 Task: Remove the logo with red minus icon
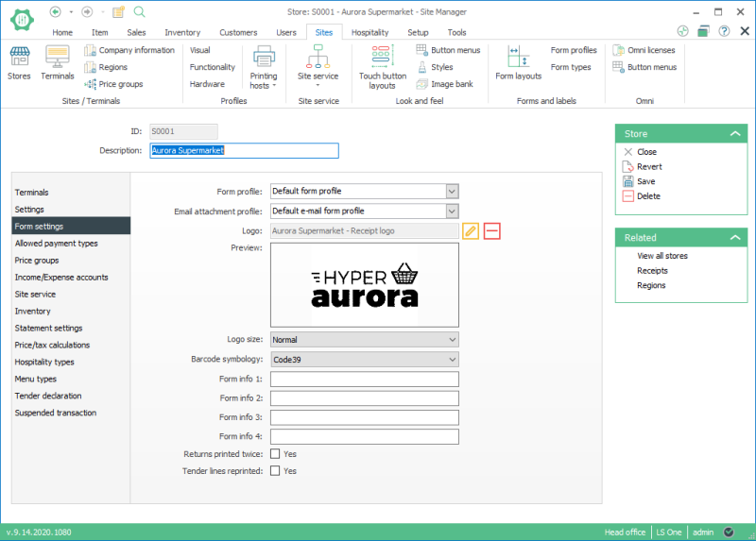[x=491, y=231]
